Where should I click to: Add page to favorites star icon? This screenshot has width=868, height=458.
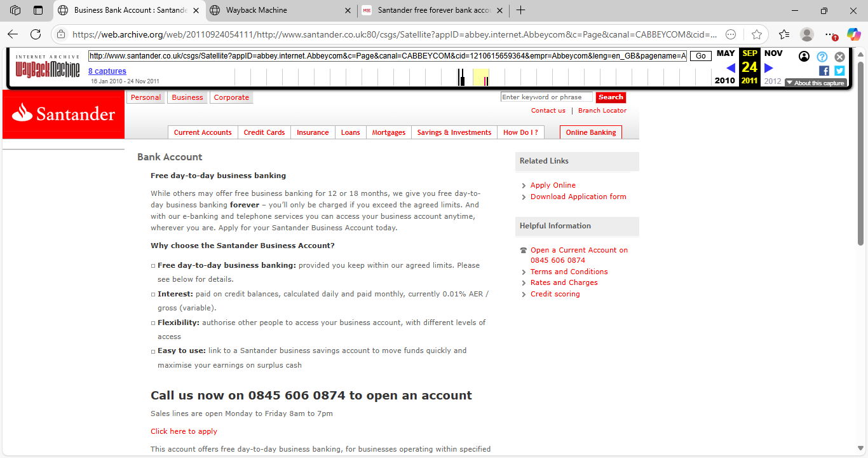756,34
